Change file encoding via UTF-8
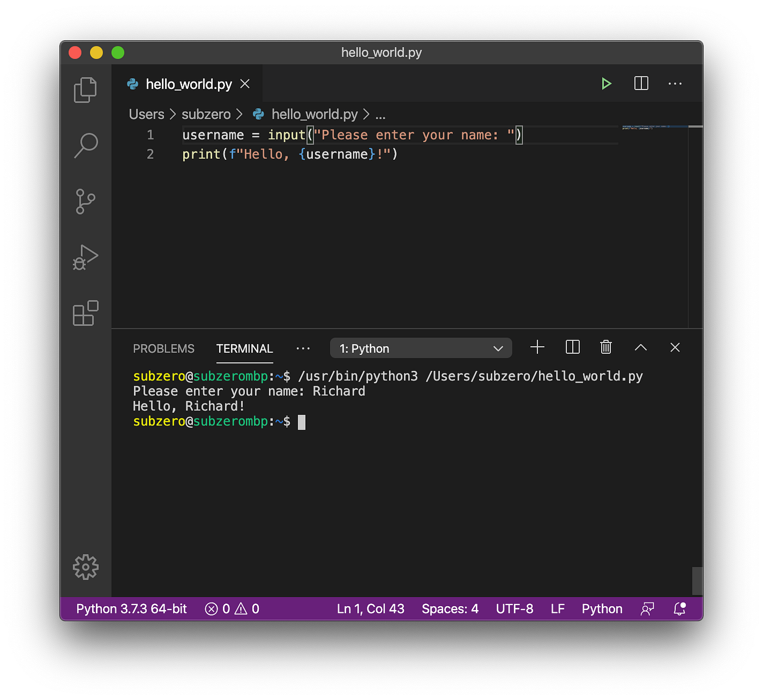763x700 pixels. [514, 609]
